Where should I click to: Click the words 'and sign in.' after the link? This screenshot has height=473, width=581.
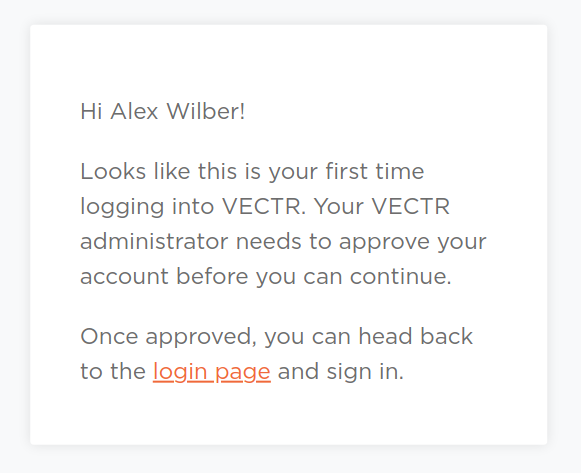pyautogui.click(x=341, y=372)
